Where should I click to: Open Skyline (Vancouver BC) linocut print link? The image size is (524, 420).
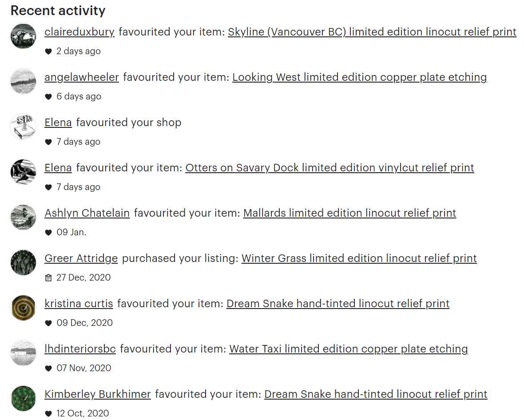pos(372,32)
